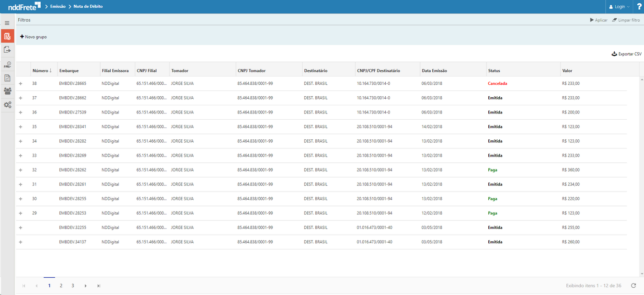The height and width of the screenshot is (295, 644).
Task: Go to page 2 of results
Action: point(61,286)
